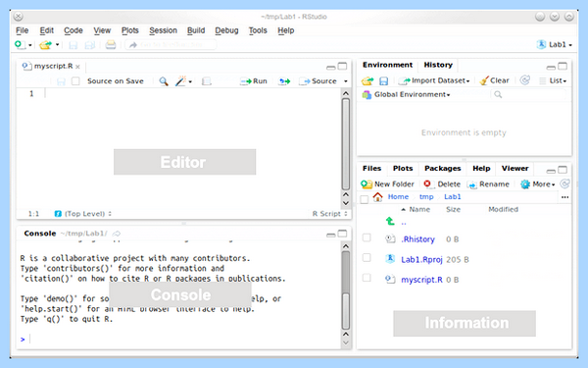Click the re-run previous code icon
Viewport: 588px width, 368px height.
pyautogui.click(x=284, y=81)
